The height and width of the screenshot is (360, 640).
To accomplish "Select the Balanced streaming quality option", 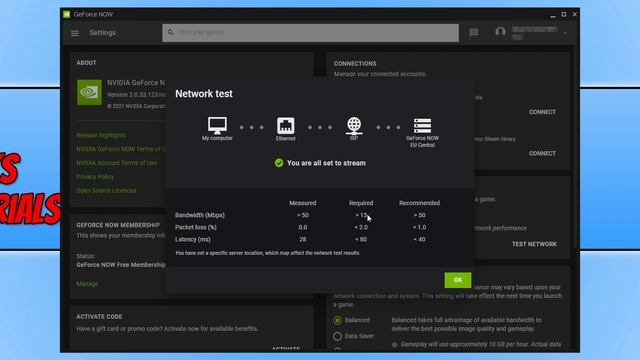I will [x=337, y=320].
